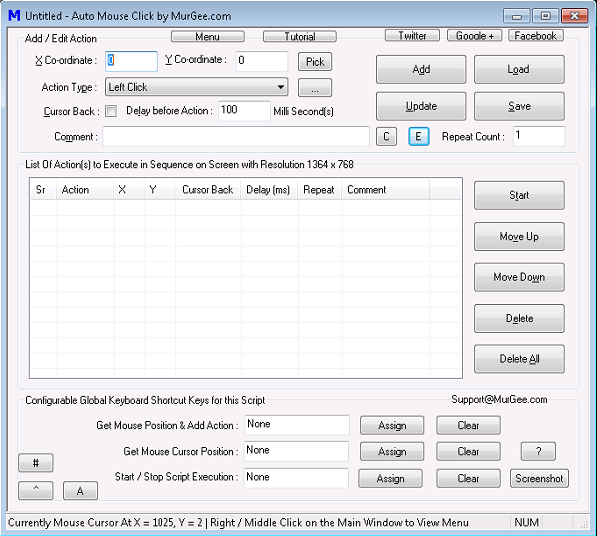Click the Facebook button
597x536 pixels.
pyautogui.click(x=535, y=35)
